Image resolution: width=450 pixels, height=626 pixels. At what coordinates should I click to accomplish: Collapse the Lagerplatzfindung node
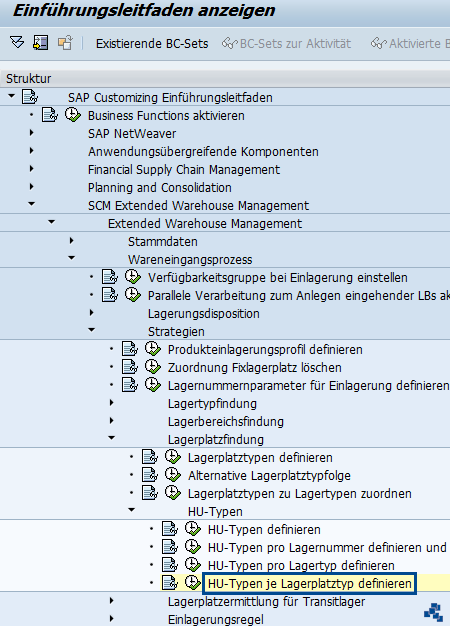[x=111, y=438]
